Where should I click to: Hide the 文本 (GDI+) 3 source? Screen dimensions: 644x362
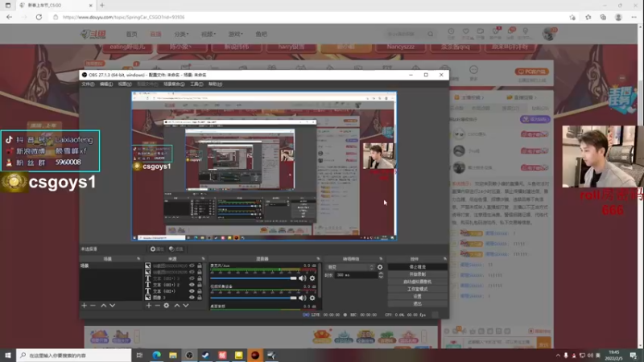(192, 278)
